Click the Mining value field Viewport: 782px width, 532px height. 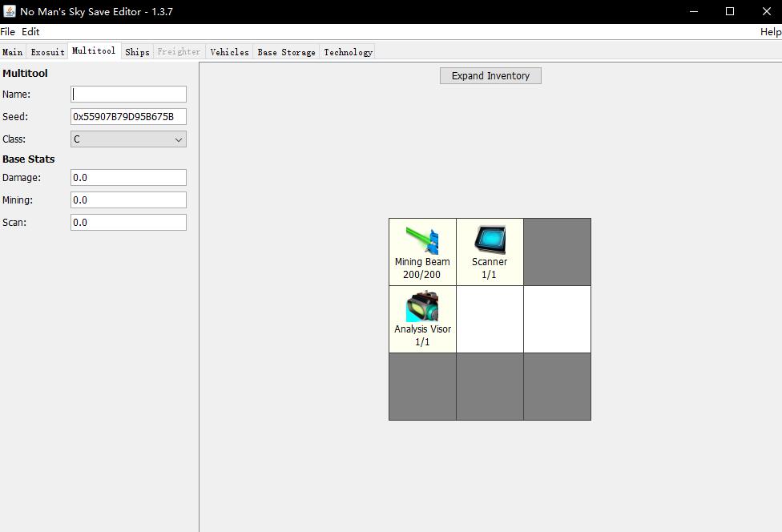[129, 200]
